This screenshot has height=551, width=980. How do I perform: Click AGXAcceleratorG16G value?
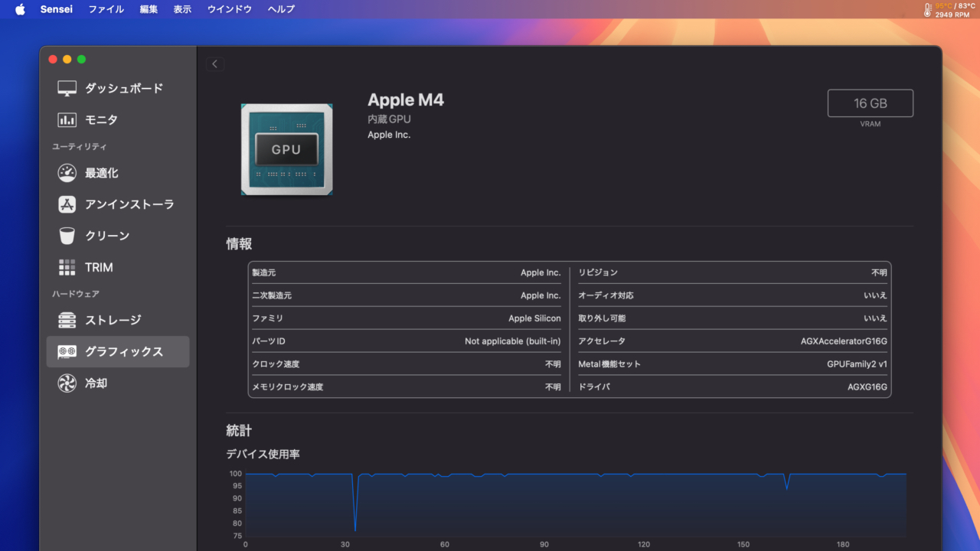844,341
